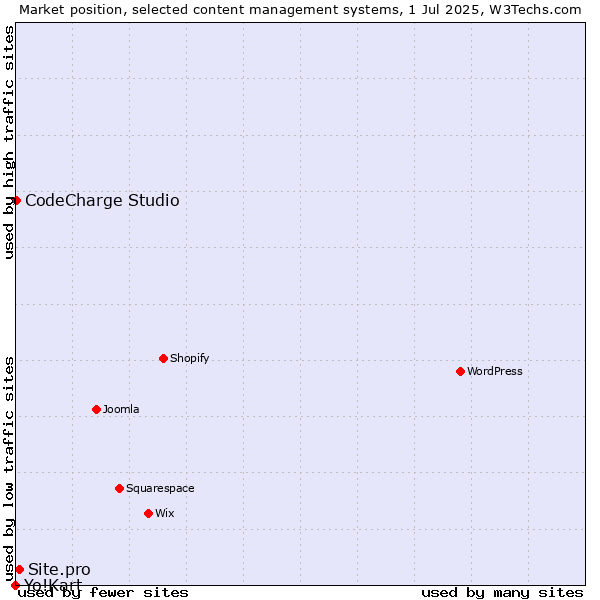
Task: Click the WordPress red data point
Action: pos(460,371)
